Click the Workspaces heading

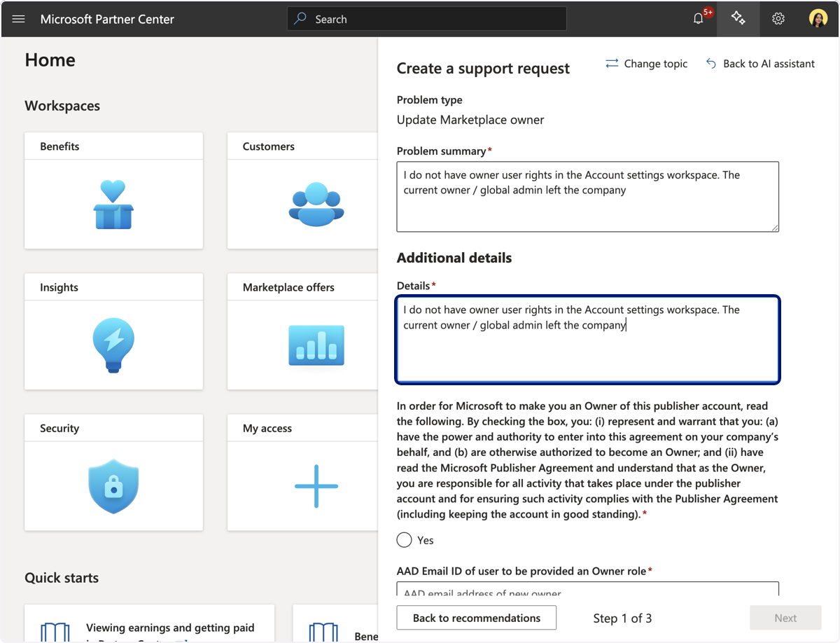[x=62, y=106]
